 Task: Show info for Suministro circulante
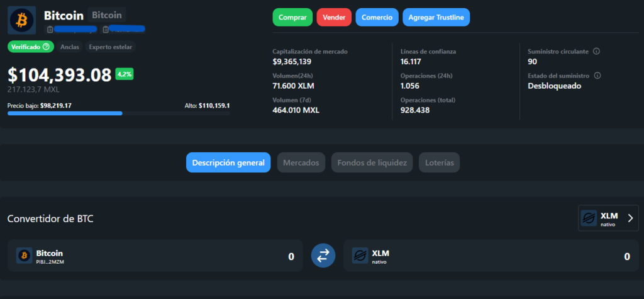[x=597, y=52]
